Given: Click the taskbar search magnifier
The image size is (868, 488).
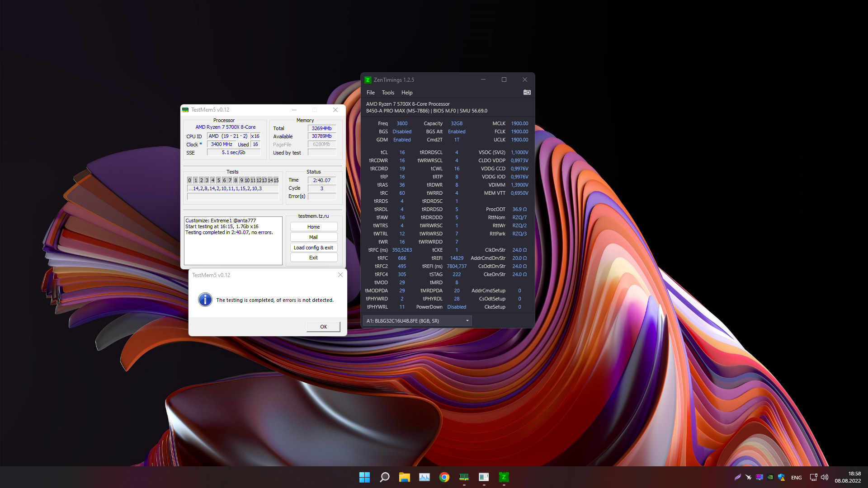Looking at the screenshot, I should click(x=384, y=477).
